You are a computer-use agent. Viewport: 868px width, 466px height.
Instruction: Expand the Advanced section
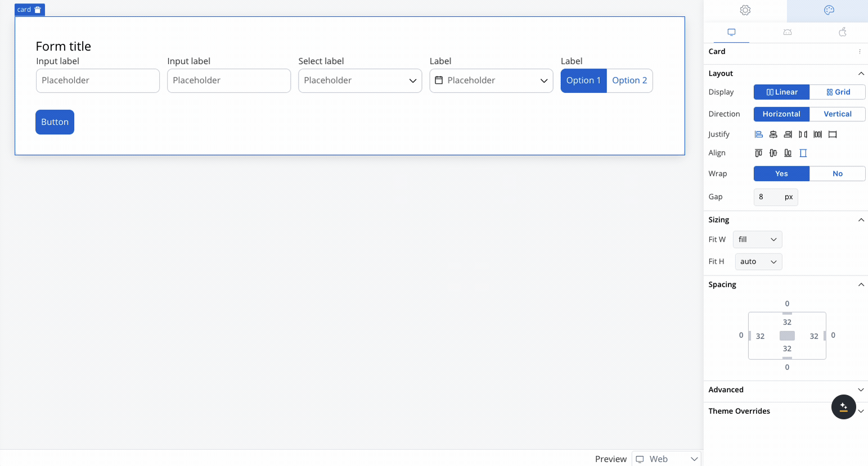(x=861, y=390)
